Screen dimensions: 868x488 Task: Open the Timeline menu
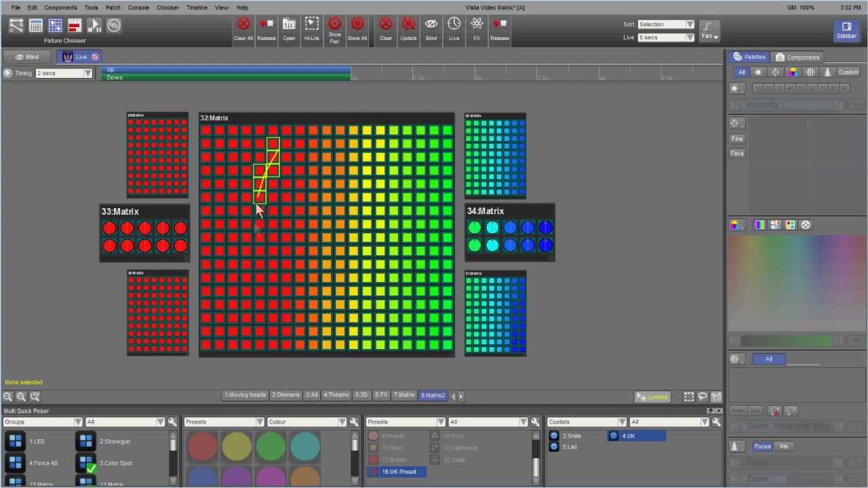pyautogui.click(x=197, y=7)
